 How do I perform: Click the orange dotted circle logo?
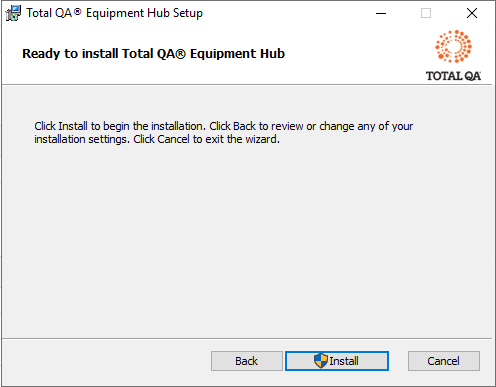point(453,46)
